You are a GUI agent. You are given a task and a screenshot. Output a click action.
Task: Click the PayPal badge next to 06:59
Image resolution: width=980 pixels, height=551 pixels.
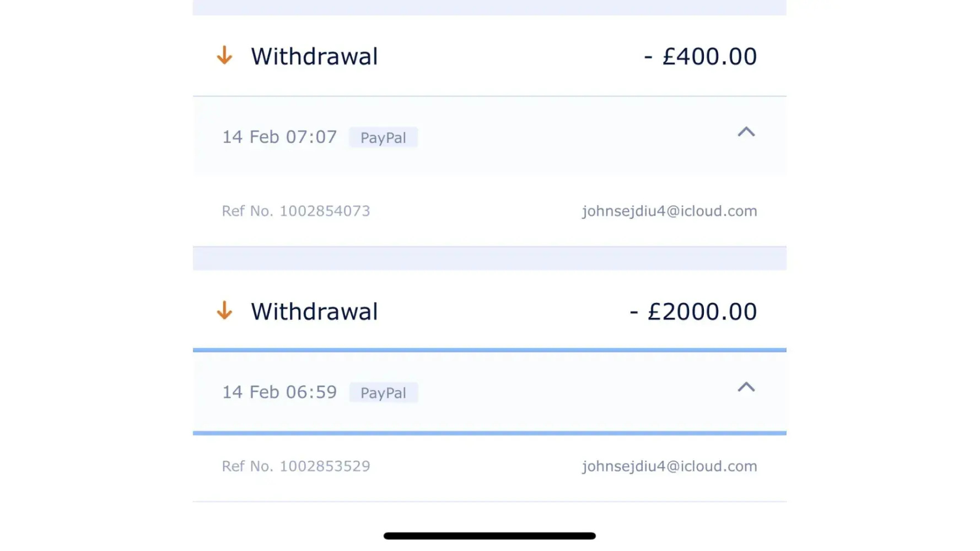click(x=383, y=393)
